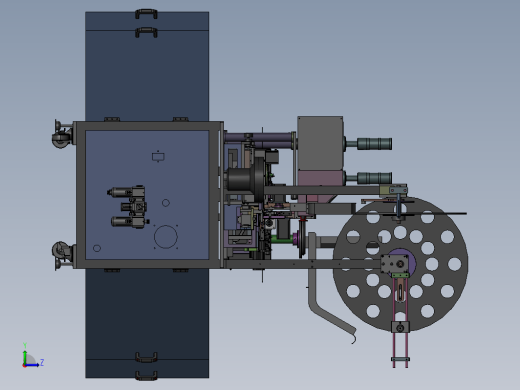This screenshot has height=390, width=520.
Task: Select the purple twin guide rods
Action: click(259, 141)
